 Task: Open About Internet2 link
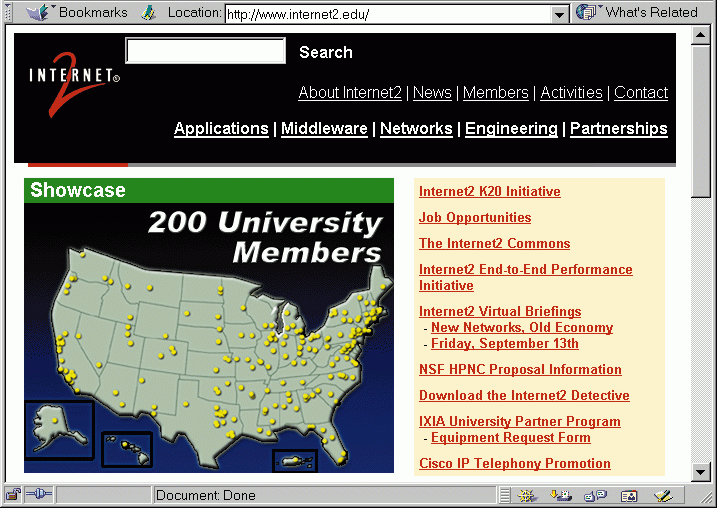(x=350, y=92)
